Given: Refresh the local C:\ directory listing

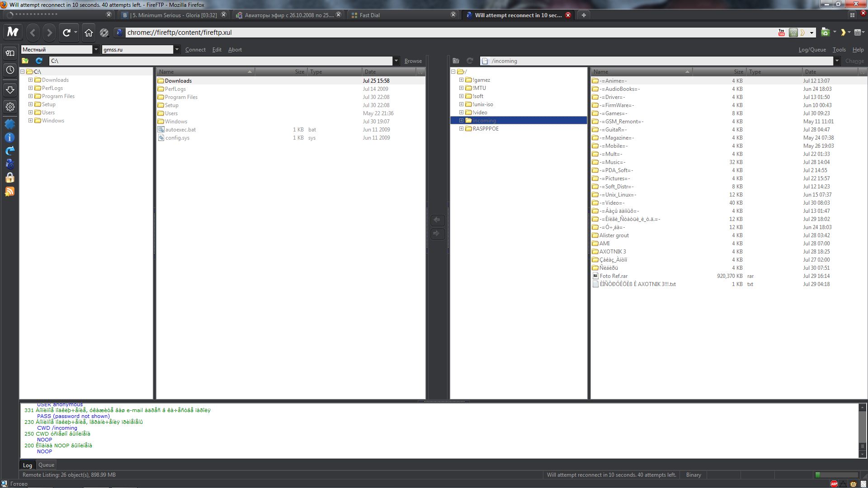Looking at the screenshot, I should tap(39, 61).
